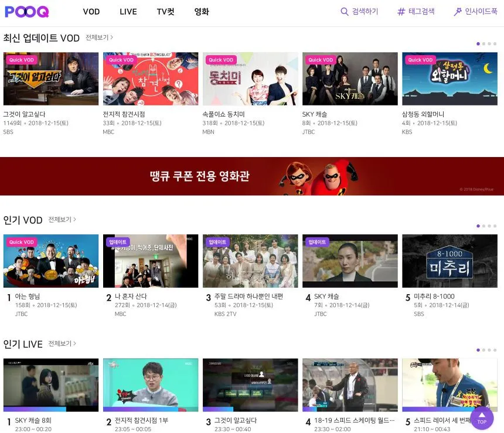The height and width of the screenshot is (433, 504).
Task: Open the 영화 menu item
Action: click(202, 12)
